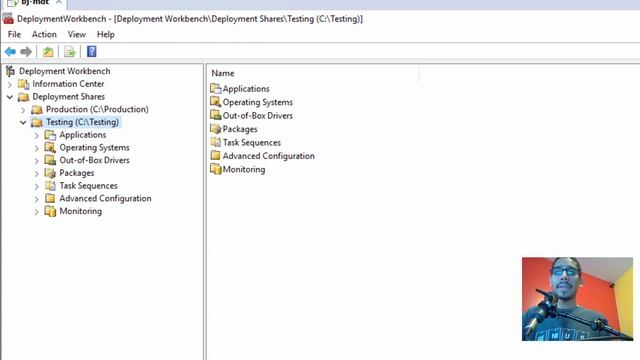This screenshot has width=640, height=360.
Task: Click the Out-of-Box Drivers icon in the tree
Action: (x=50, y=160)
